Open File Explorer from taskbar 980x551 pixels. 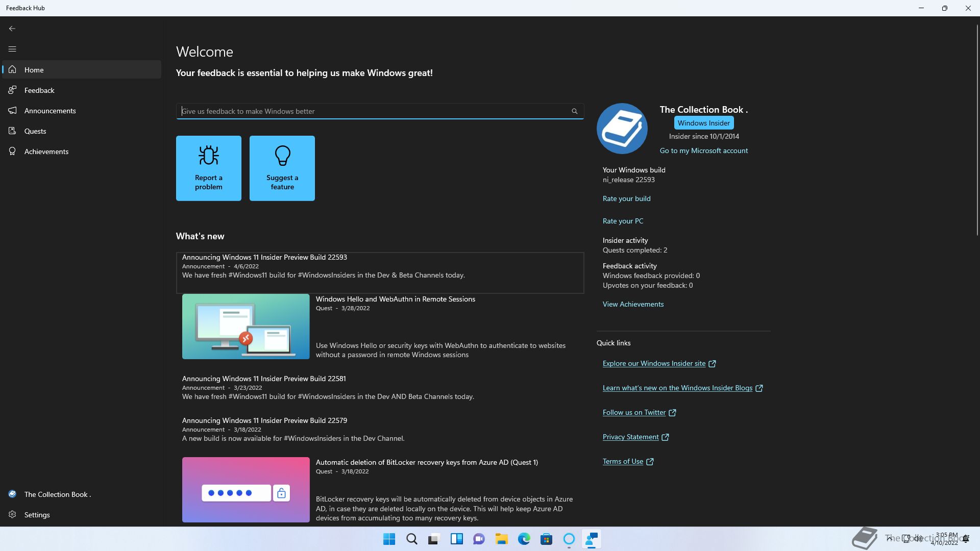pyautogui.click(x=502, y=539)
